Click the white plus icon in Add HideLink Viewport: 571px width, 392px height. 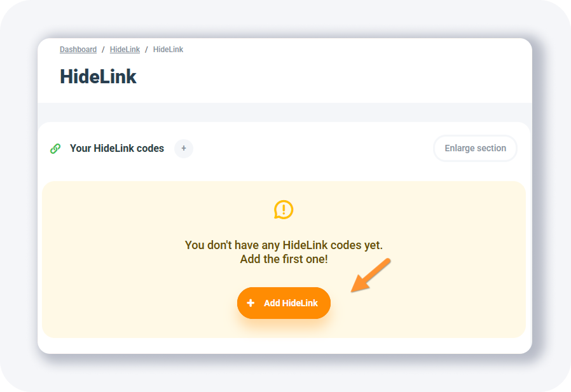(251, 303)
